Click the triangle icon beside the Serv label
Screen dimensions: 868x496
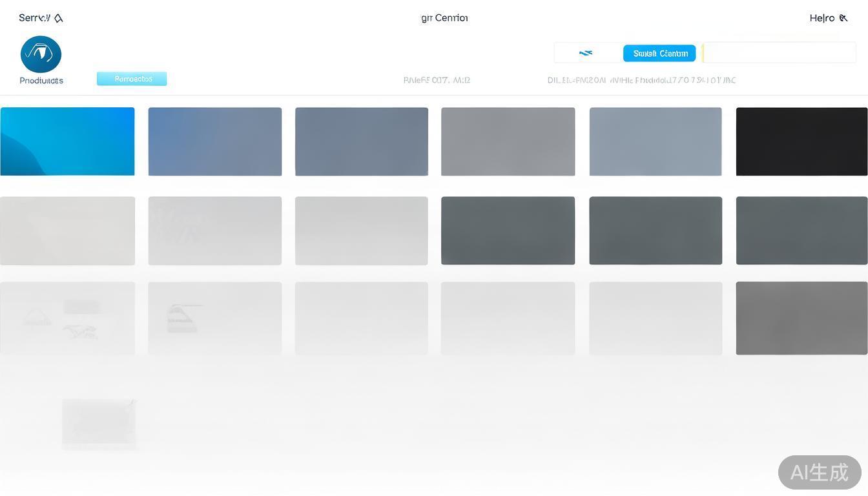(59, 18)
